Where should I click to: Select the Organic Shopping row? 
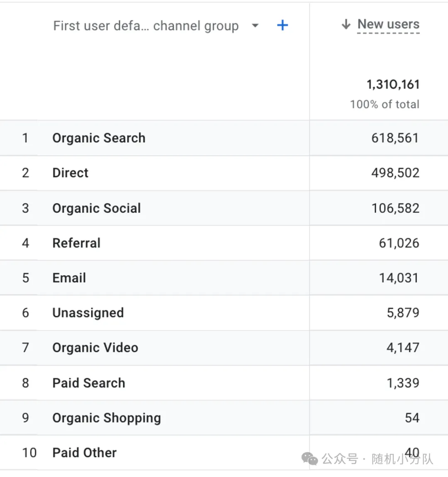pyautogui.click(x=106, y=418)
